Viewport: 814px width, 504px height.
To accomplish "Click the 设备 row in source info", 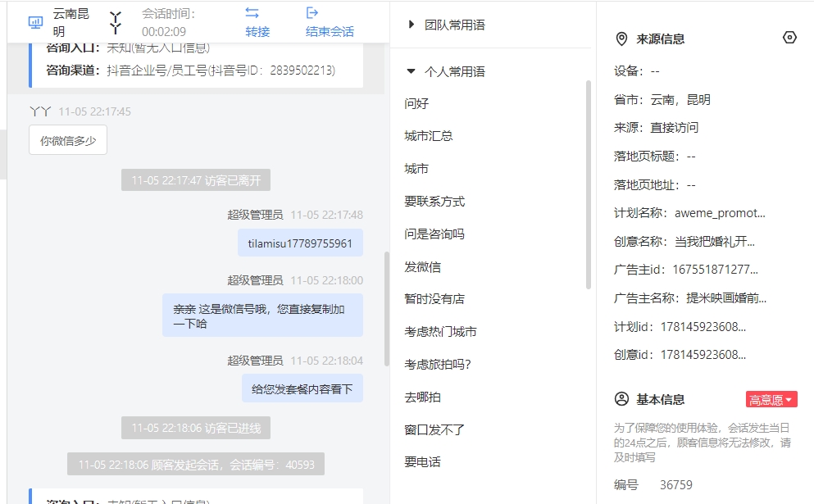I will (636, 71).
